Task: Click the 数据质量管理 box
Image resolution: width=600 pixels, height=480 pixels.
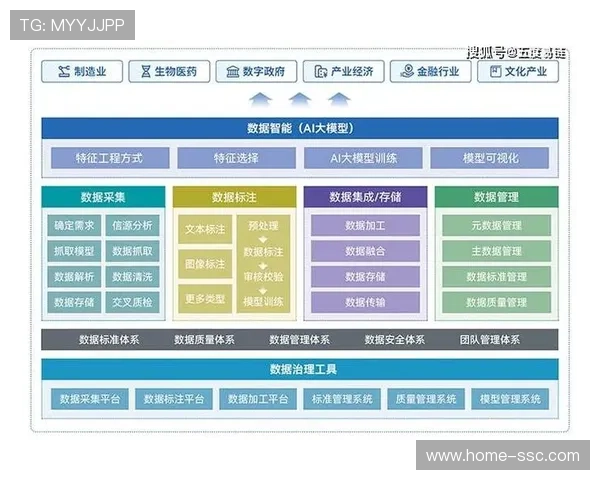Action: [497, 302]
